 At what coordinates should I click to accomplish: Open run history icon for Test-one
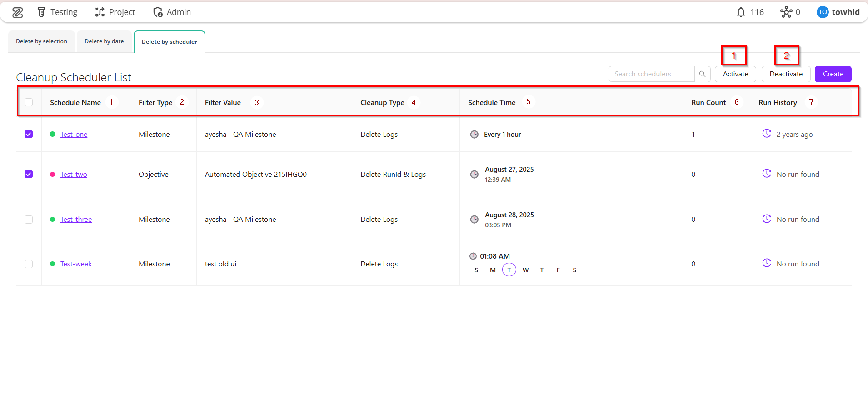767,134
